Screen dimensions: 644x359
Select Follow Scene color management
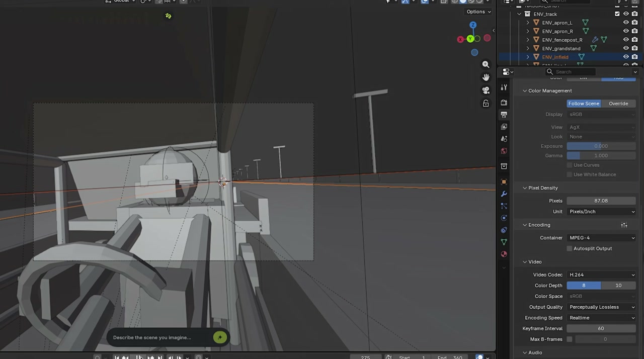click(x=584, y=104)
